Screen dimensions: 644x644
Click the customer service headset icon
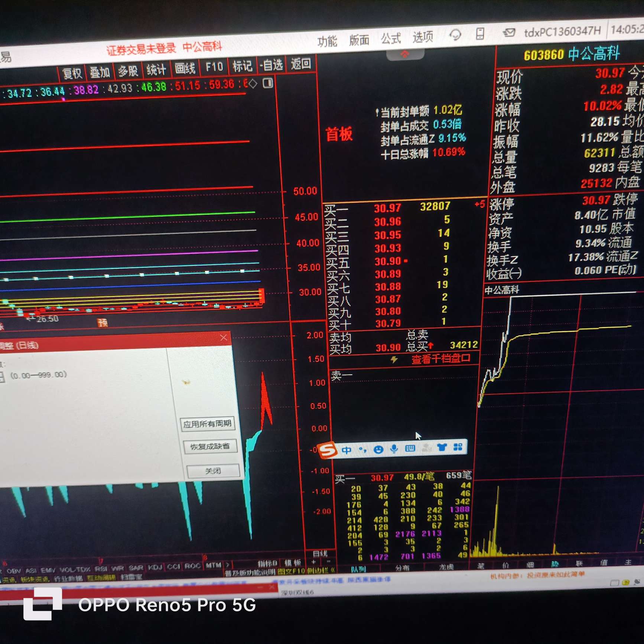coord(455,35)
